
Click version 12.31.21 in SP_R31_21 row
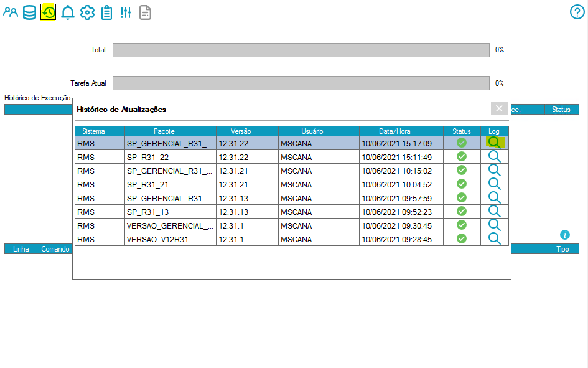coord(233,184)
